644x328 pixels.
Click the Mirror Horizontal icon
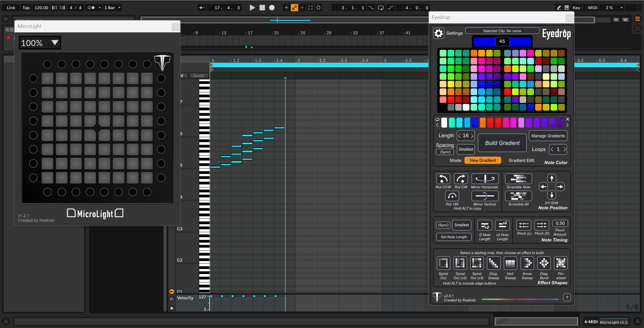pyautogui.click(x=485, y=179)
